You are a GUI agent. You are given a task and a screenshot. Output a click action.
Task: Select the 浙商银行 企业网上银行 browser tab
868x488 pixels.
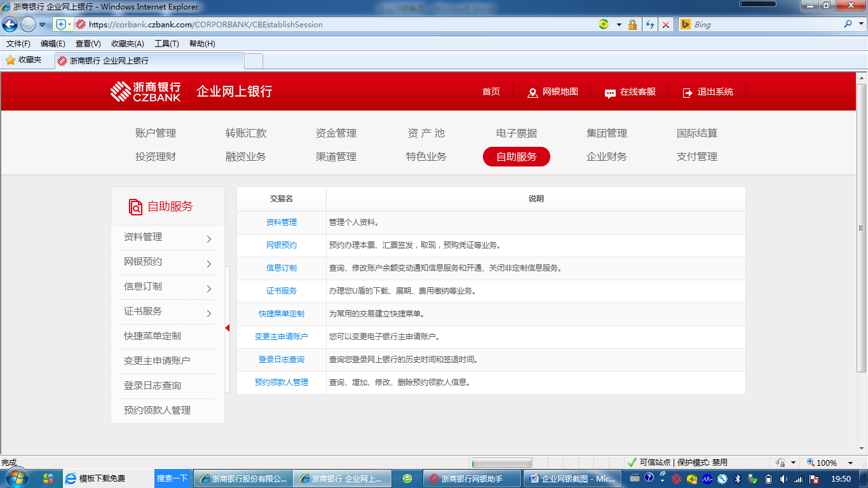[x=149, y=61]
